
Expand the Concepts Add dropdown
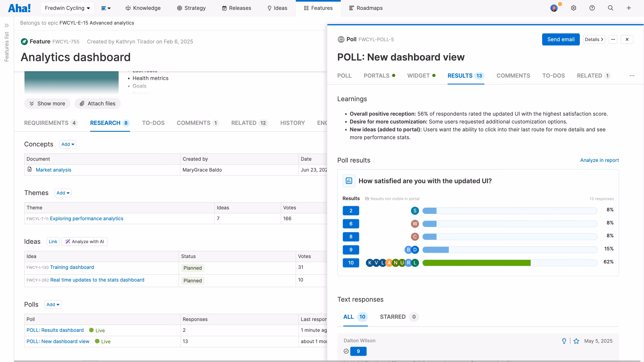coord(68,144)
